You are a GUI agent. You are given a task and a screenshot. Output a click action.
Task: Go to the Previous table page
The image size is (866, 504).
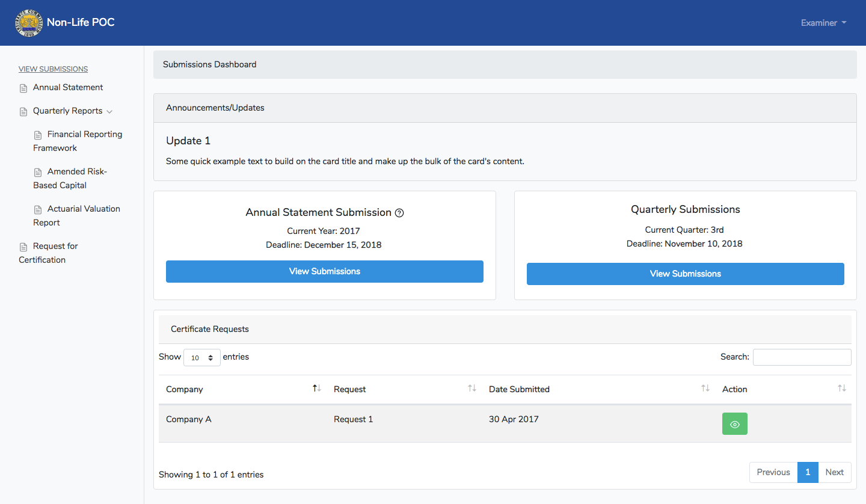click(773, 472)
